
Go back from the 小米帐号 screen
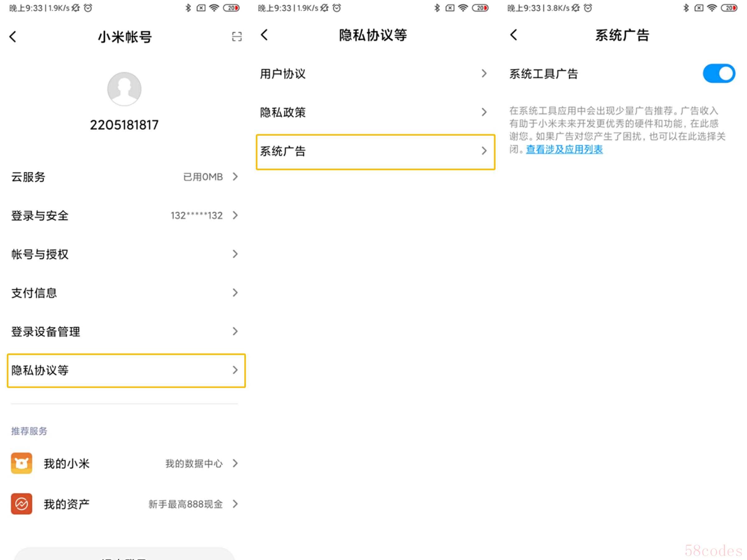(x=13, y=36)
